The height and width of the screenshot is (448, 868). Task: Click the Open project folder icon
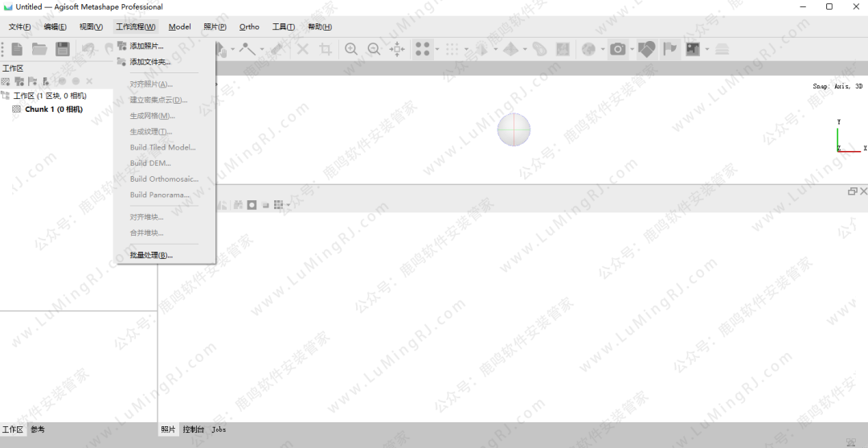[x=39, y=49]
